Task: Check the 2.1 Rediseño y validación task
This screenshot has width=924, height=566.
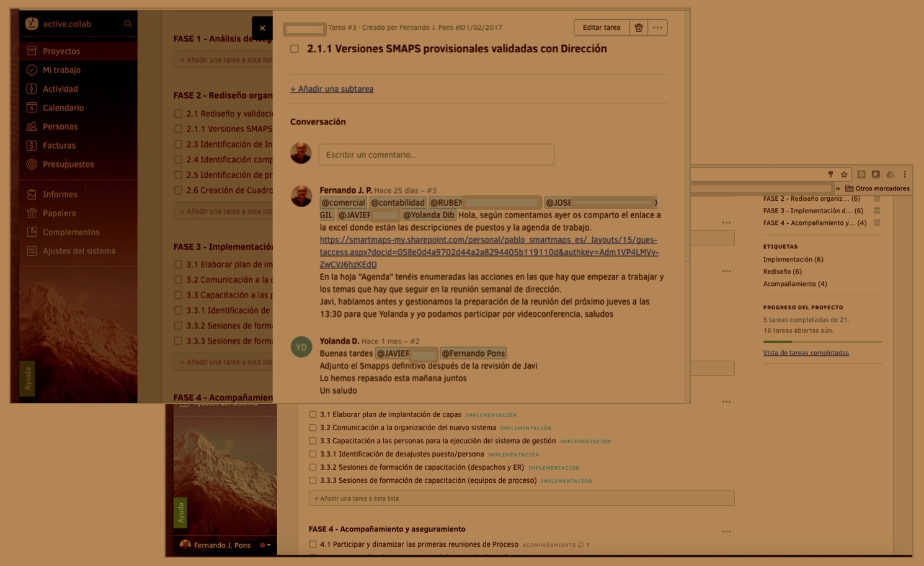Action: 178,113
